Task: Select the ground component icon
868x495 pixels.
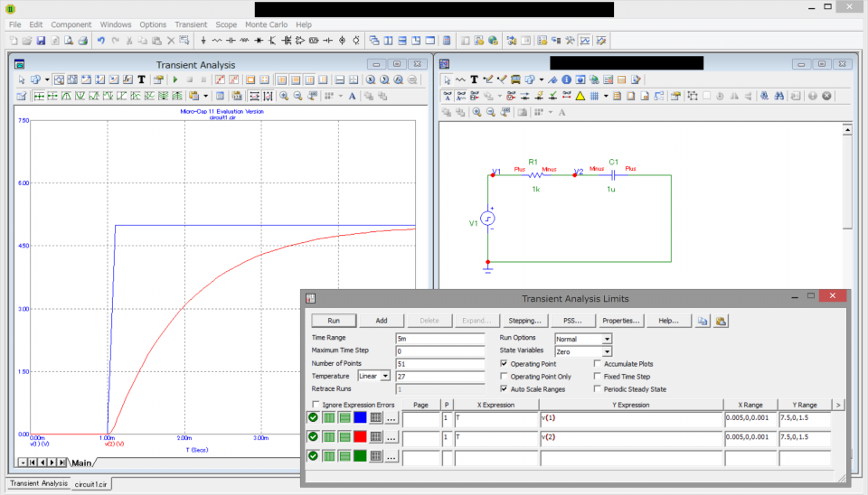Action: [x=203, y=41]
